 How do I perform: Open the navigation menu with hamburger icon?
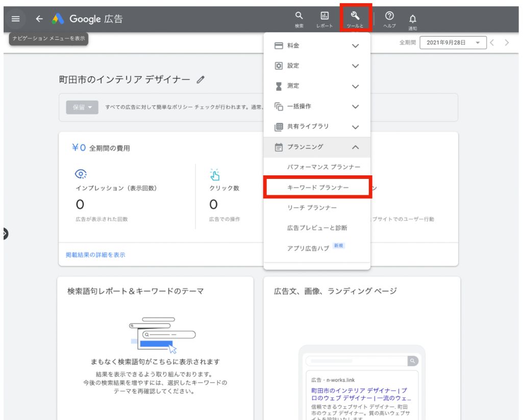pyautogui.click(x=15, y=18)
